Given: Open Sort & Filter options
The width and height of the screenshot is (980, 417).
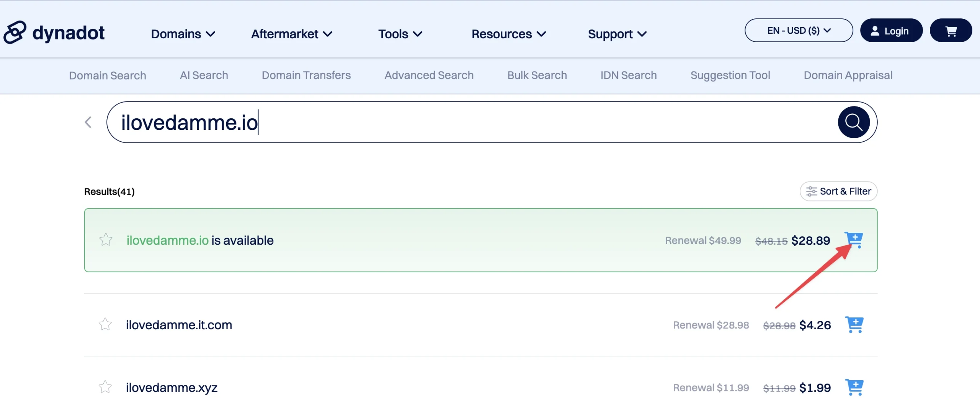Looking at the screenshot, I should (x=838, y=191).
